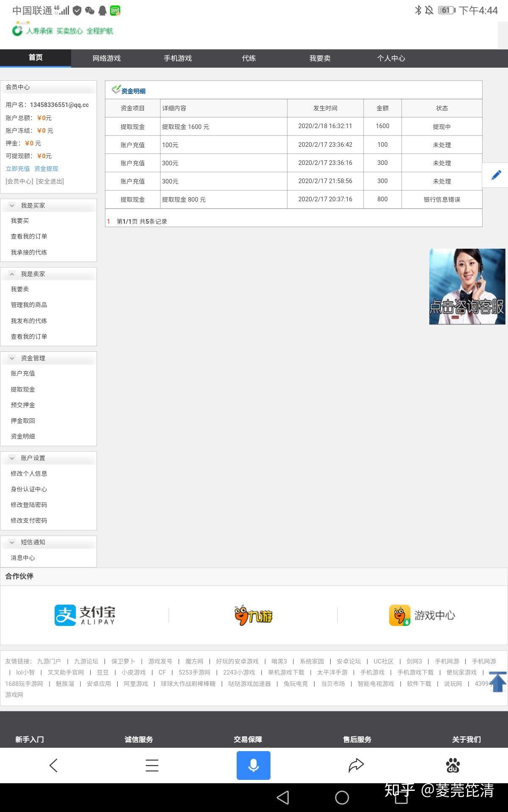Click the site logo at top left
Image resolution: width=508 pixels, height=812 pixels.
(x=63, y=30)
